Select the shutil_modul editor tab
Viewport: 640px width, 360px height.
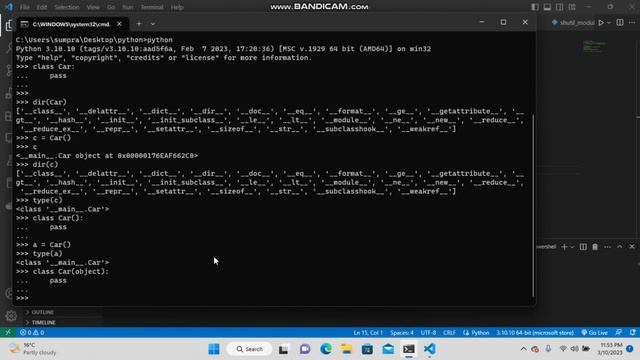coord(573,22)
